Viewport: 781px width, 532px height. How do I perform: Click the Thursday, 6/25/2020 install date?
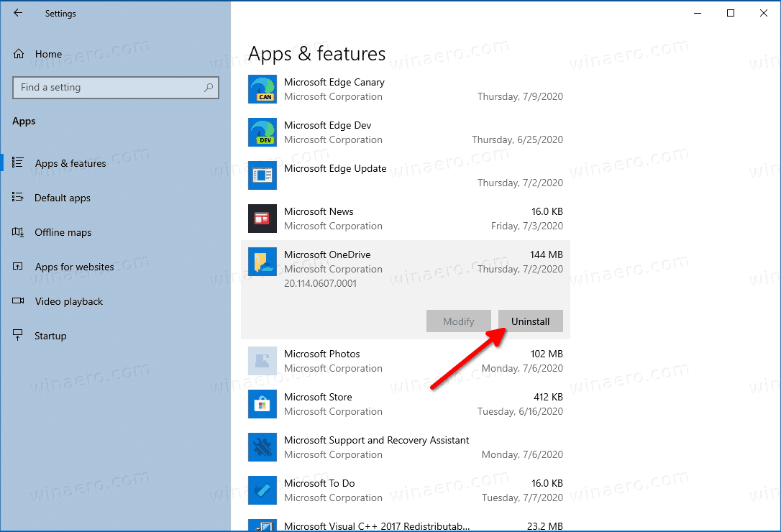click(518, 140)
